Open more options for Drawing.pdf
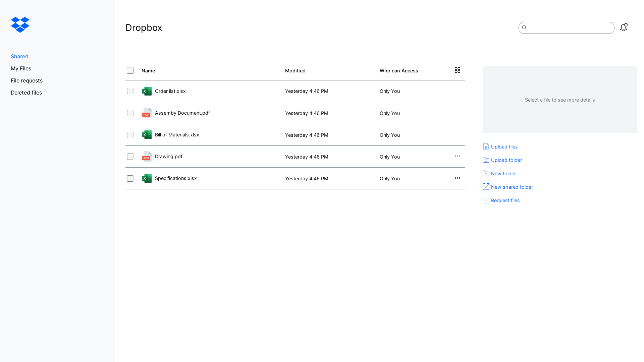The width and height of the screenshot is (644, 362). point(458,156)
